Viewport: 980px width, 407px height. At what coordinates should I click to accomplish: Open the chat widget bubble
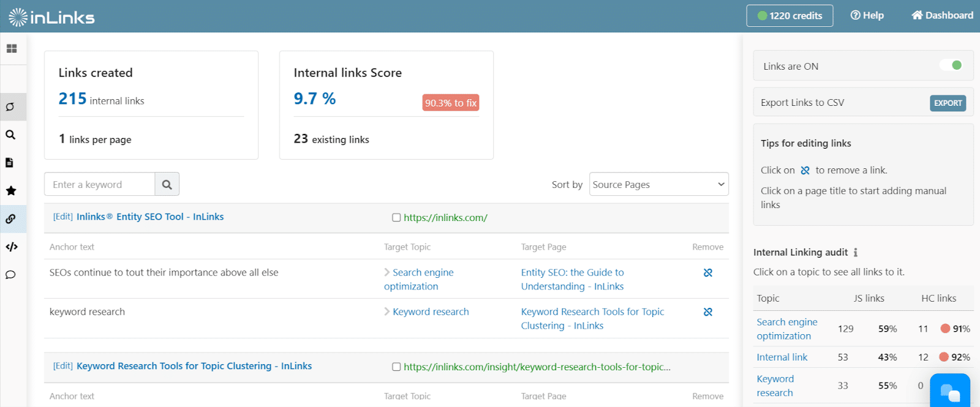pos(950,392)
